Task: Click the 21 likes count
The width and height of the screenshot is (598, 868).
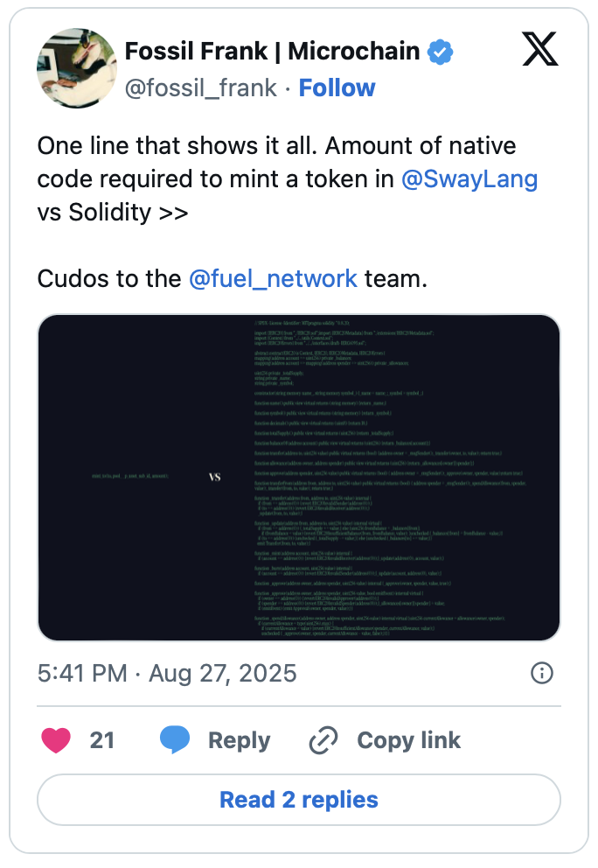Action: [x=102, y=740]
